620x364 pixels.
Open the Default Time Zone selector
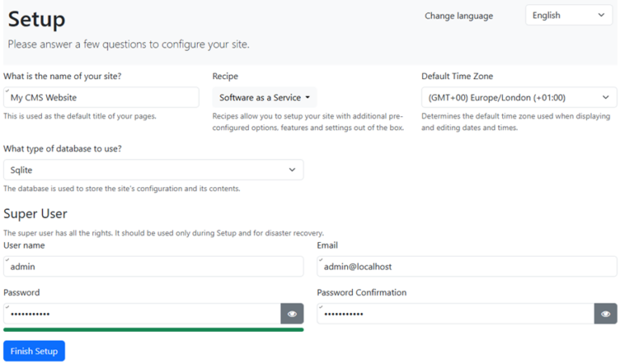519,98
